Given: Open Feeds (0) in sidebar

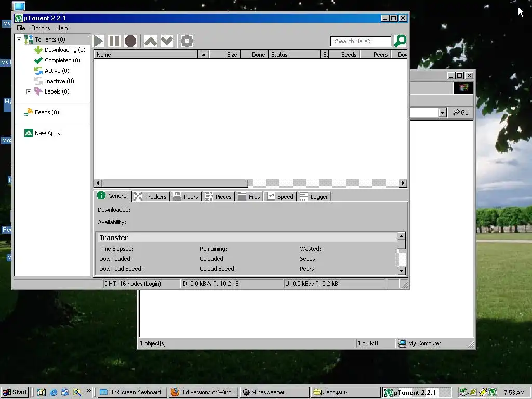Looking at the screenshot, I should [x=42, y=112].
